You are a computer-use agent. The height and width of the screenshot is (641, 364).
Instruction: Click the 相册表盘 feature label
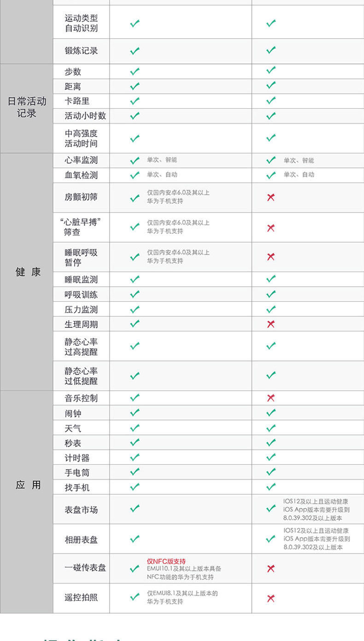(81, 540)
